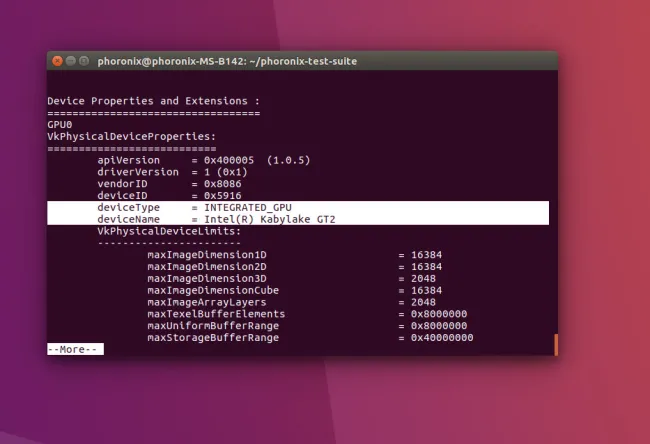The height and width of the screenshot is (444, 650).
Task: Click the deviceID 0x5916 line
Action: tap(169, 195)
